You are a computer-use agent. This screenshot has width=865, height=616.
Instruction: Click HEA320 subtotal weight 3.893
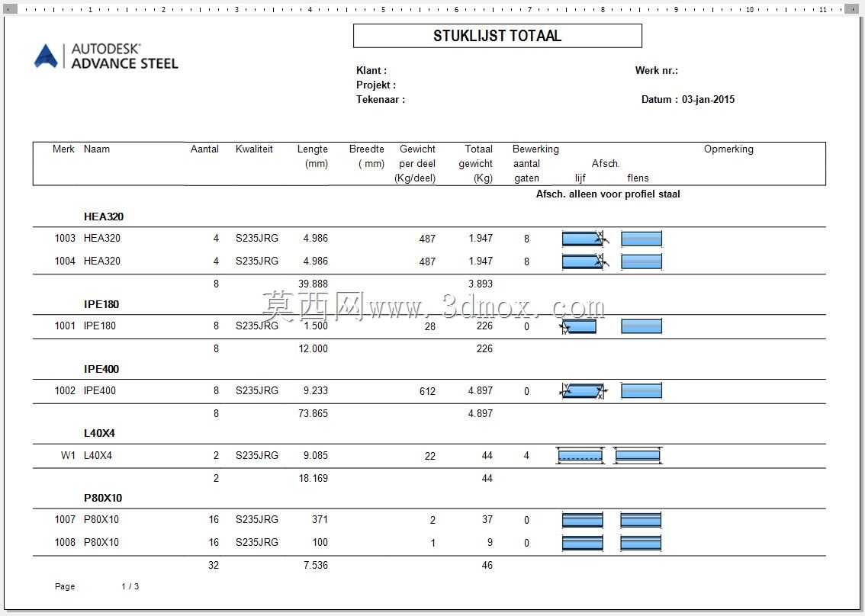pos(481,284)
